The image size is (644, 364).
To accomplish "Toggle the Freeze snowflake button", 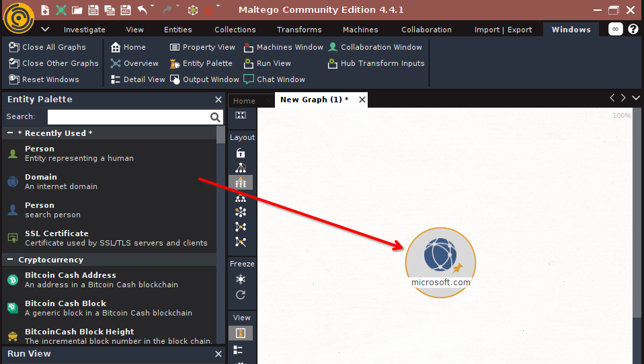I will [241, 279].
